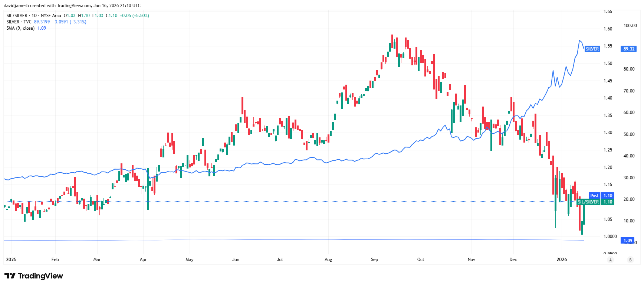The height and width of the screenshot is (287, 644).
Task: Click the "1.60" price scale label
Action: (x=608, y=29)
